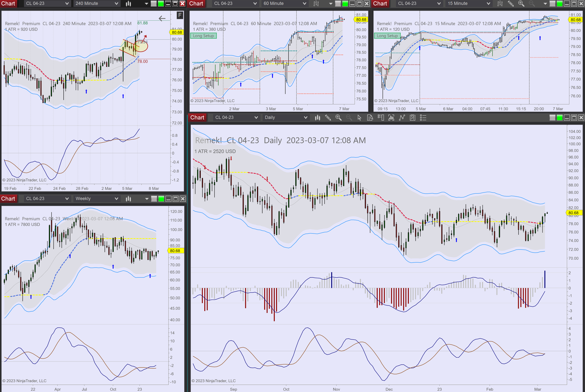Image resolution: width=585 pixels, height=392 pixels.
Task: Click the Chart tab of Daily window
Action: (x=197, y=117)
